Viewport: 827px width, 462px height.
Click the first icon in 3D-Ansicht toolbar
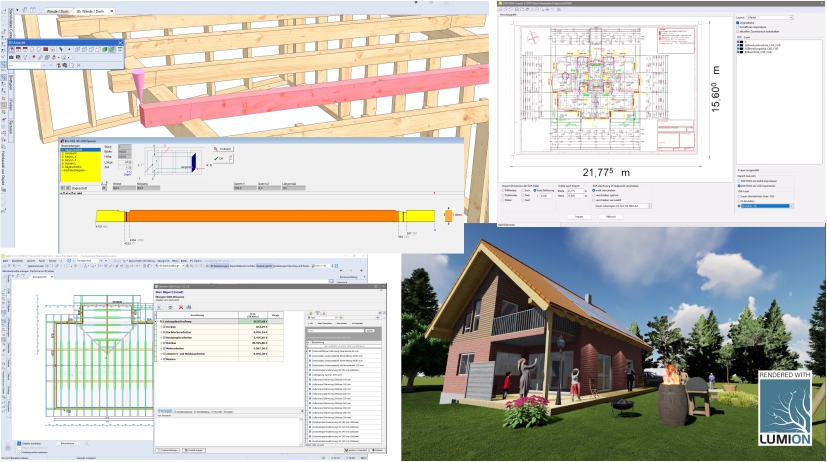pyautogui.click(x=10, y=48)
